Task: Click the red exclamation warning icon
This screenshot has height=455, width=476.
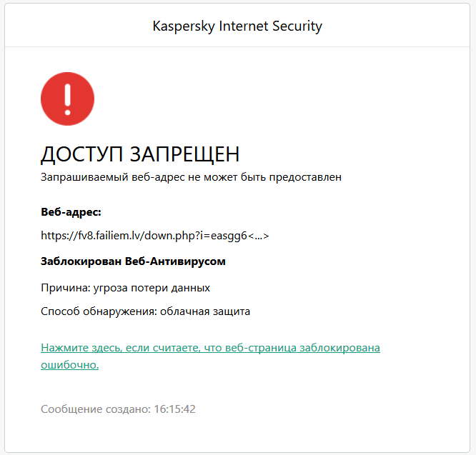Action: pos(68,99)
